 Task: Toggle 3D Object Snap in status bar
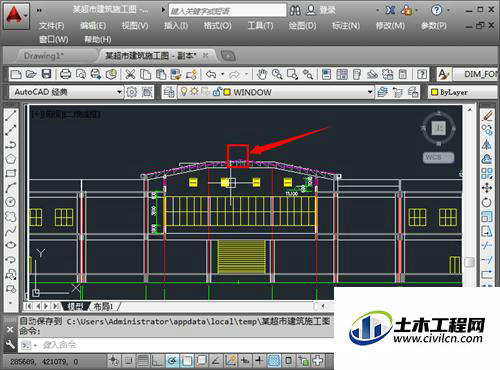201,361
